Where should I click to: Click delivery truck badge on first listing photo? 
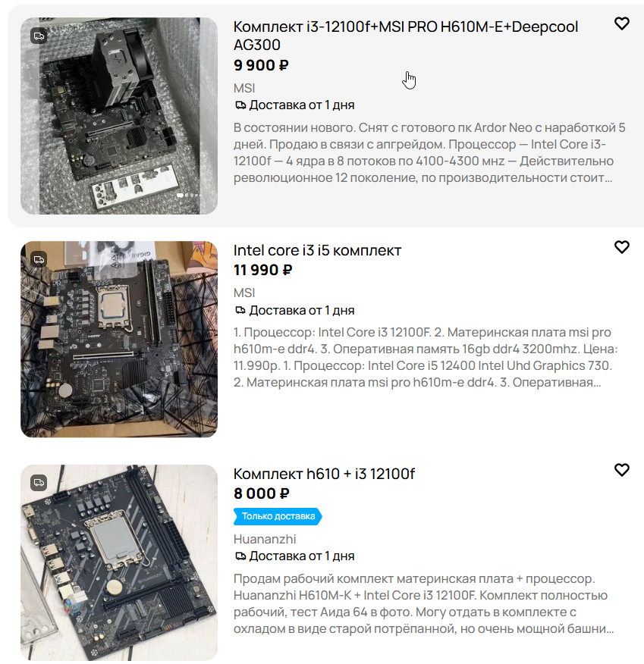[39, 36]
